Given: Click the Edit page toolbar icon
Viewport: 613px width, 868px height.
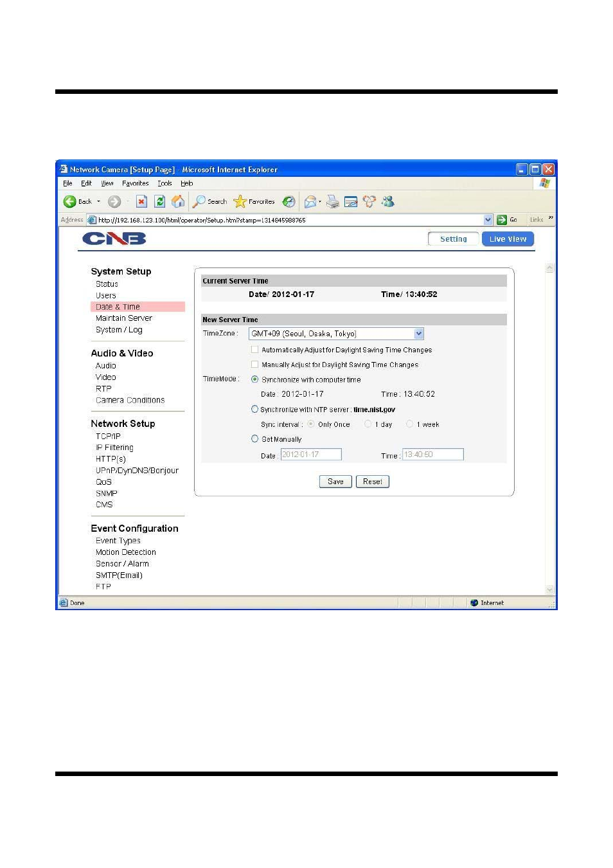Looking at the screenshot, I should pyautogui.click(x=351, y=202).
